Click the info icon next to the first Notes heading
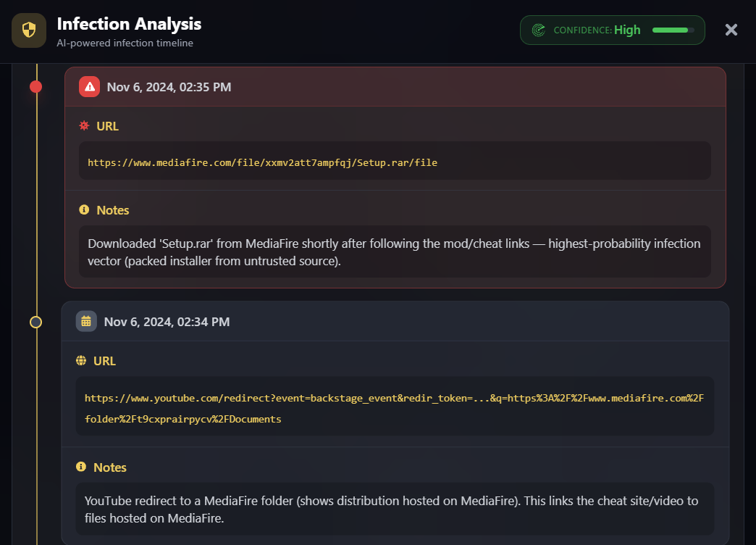The width and height of the screenshot is (756, 545). coord(83,209)
